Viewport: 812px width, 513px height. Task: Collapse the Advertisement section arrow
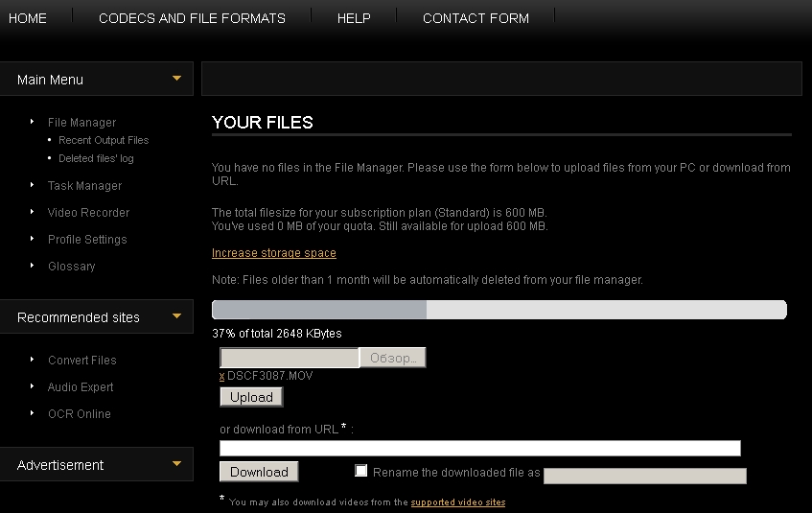176,463
